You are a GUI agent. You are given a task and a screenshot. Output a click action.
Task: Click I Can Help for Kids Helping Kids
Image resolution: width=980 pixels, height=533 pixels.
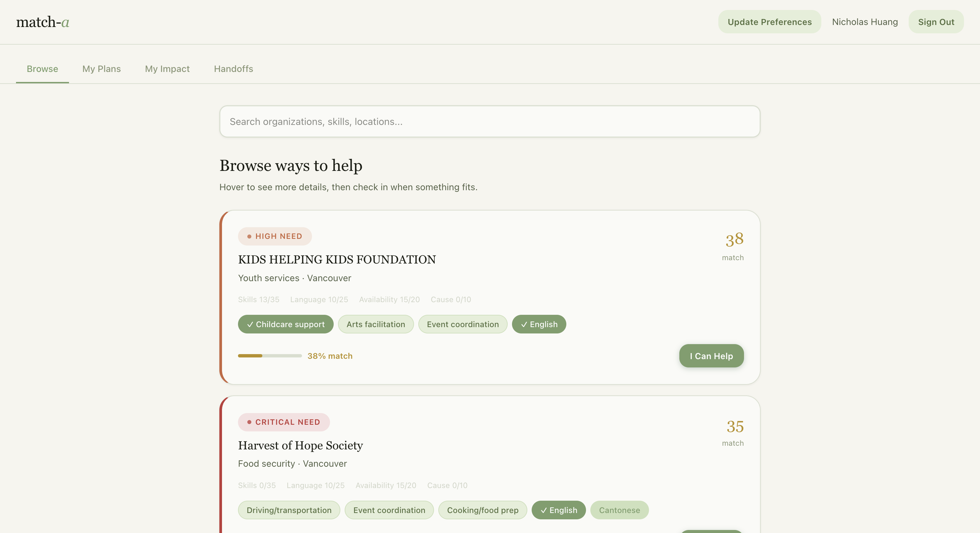(711, 356)
